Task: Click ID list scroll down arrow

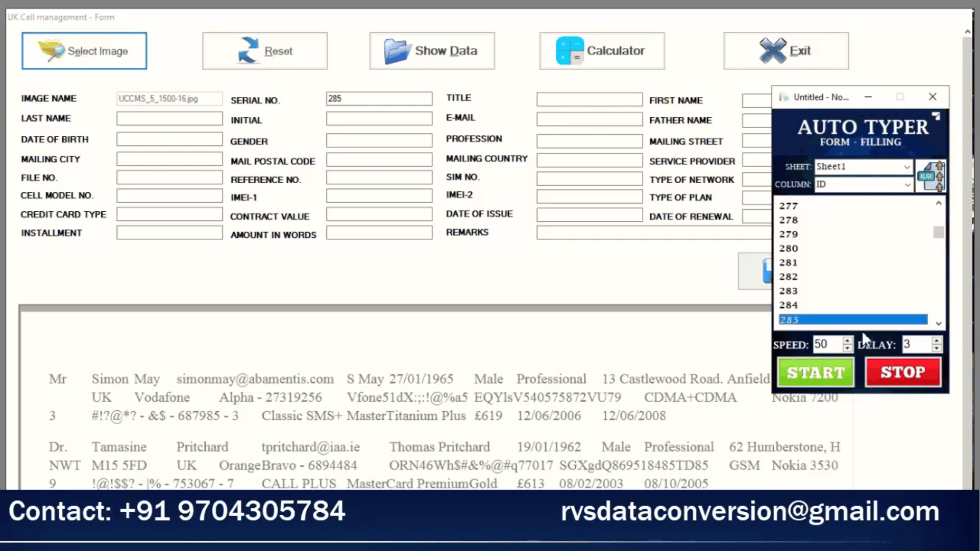Action: click(x=938, y=323)
